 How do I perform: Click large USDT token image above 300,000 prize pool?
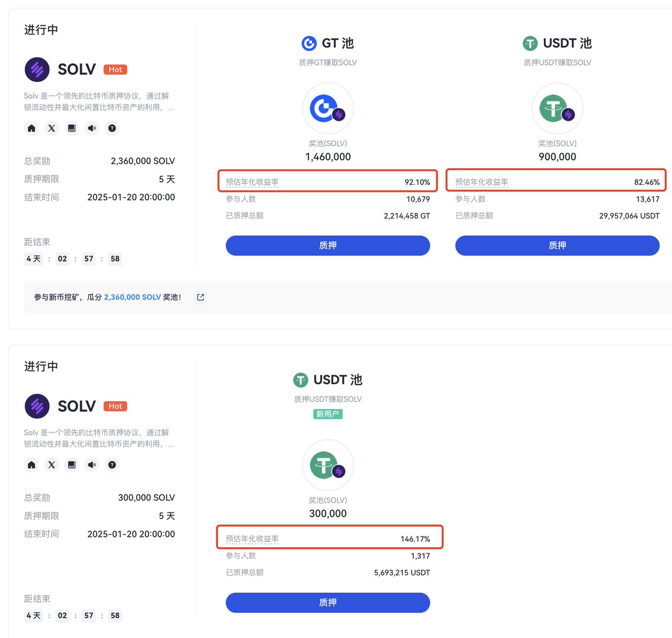tap(328, 465)
